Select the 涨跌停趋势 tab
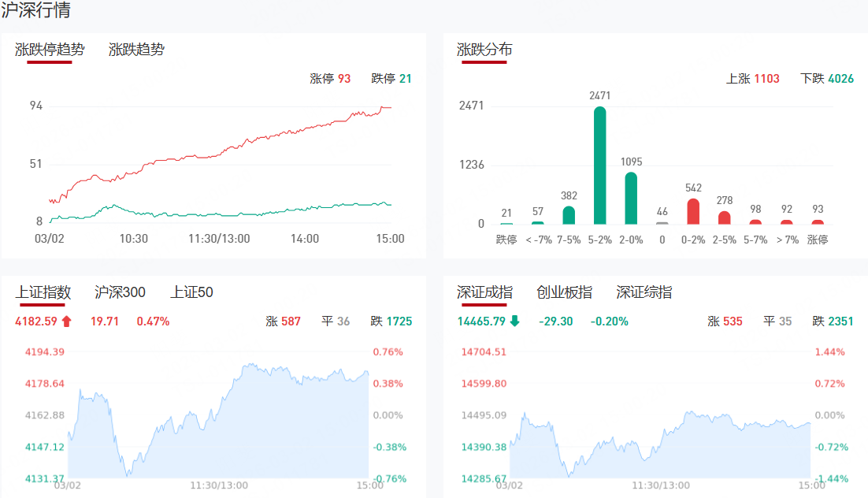The height and width of the screenshot is (498, 868). [x=49, y=50]
